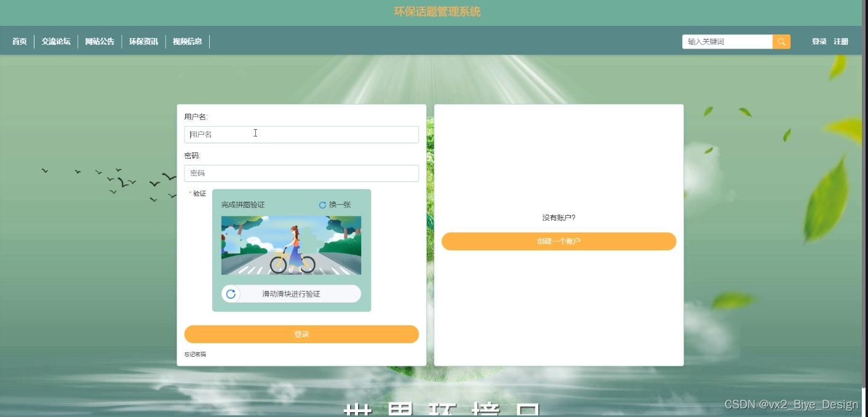The image size is (868, 417).
Task: Go to 交流论坛 in the navigation bar
Action: [x=56, y=42]
